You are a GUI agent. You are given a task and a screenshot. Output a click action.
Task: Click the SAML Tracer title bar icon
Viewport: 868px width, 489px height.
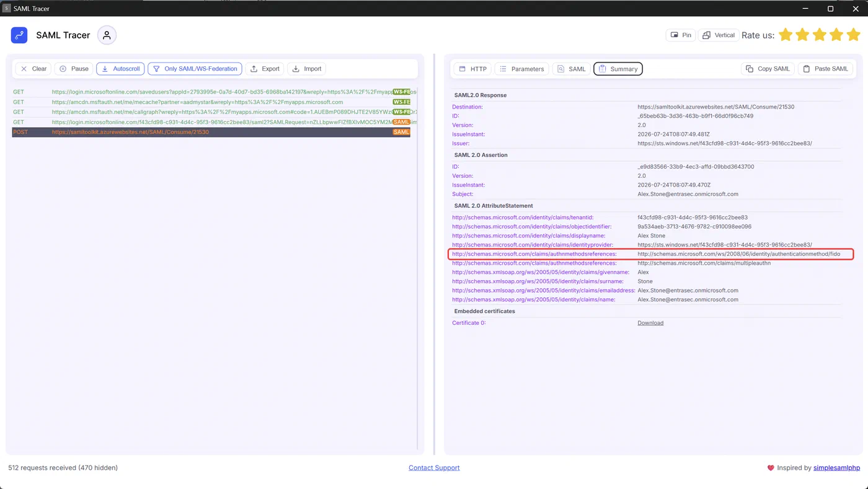[x=7, y=9]
